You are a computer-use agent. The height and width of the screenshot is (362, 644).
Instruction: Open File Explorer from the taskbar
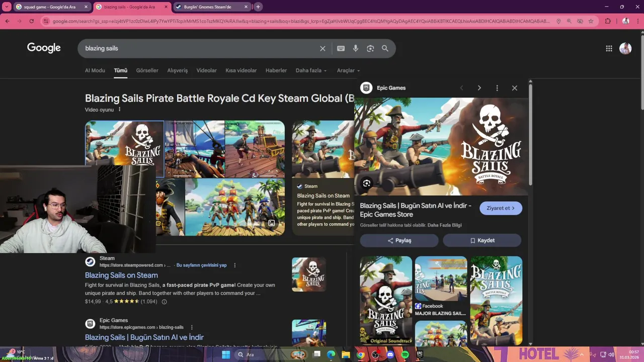(346, 355)
